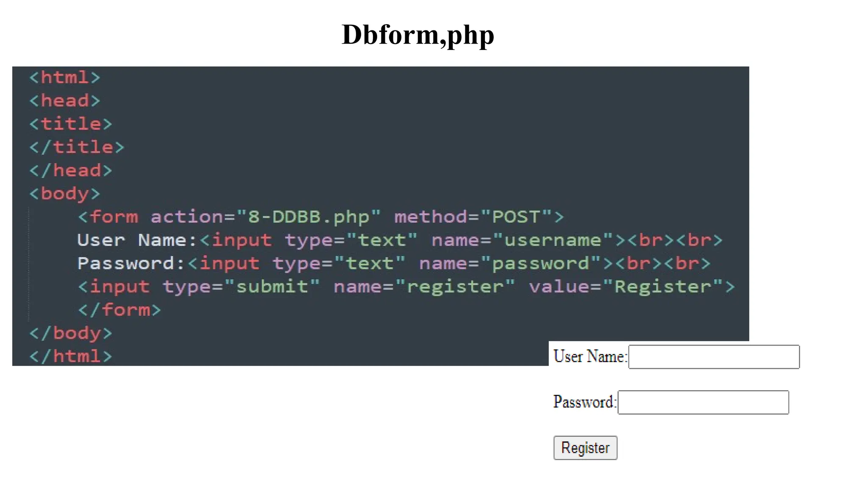Click the opening <body> tag line

click(64, 194)
